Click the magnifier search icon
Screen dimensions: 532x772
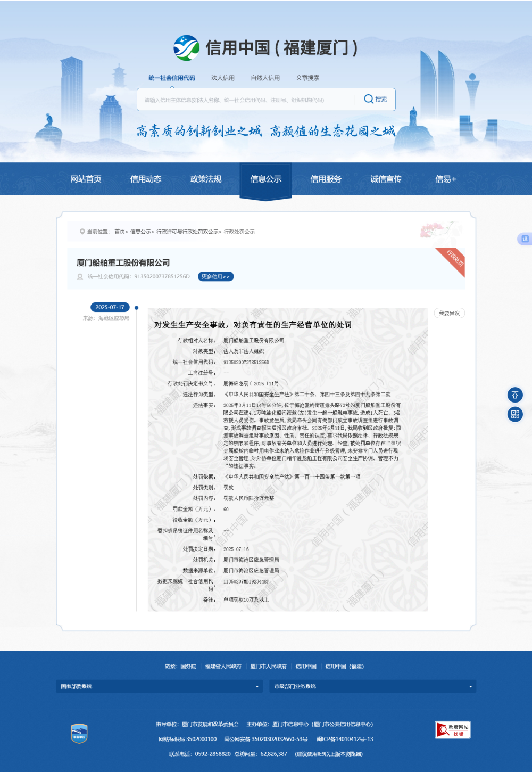tap(368, 99)
